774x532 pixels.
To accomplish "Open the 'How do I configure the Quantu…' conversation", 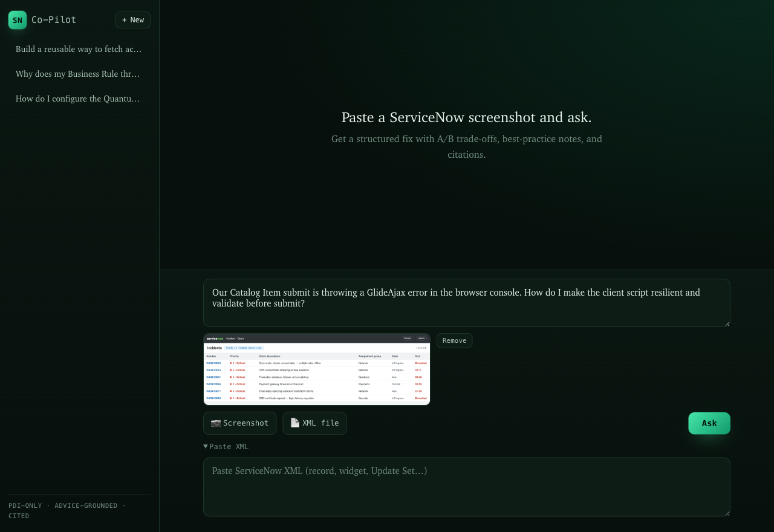I will 79,99.
